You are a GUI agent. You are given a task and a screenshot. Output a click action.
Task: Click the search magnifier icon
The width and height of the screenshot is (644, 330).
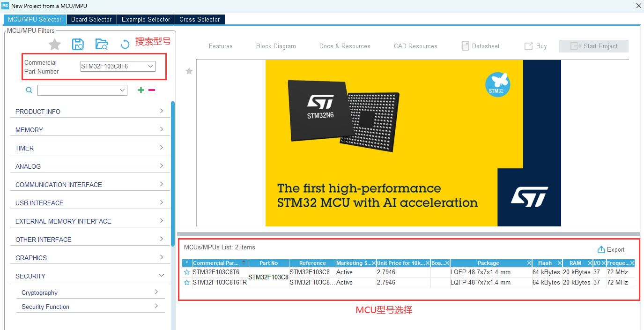(29, 90)
